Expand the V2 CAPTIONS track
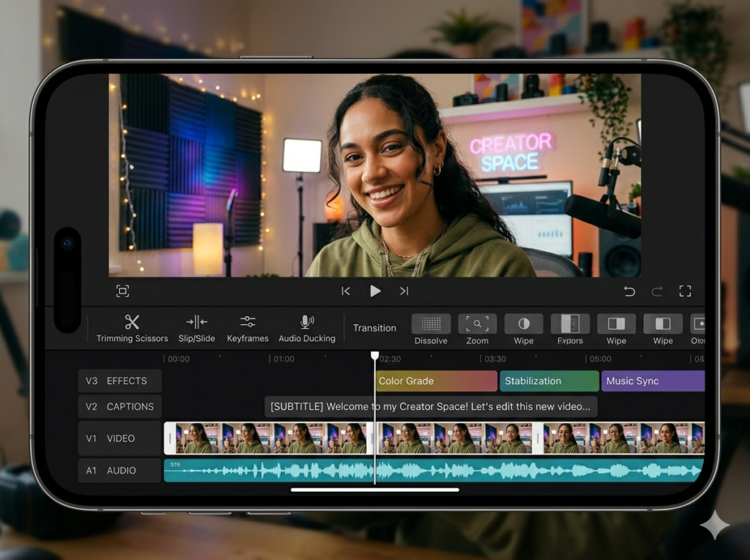The image size is (750, 560). (119, 406)
